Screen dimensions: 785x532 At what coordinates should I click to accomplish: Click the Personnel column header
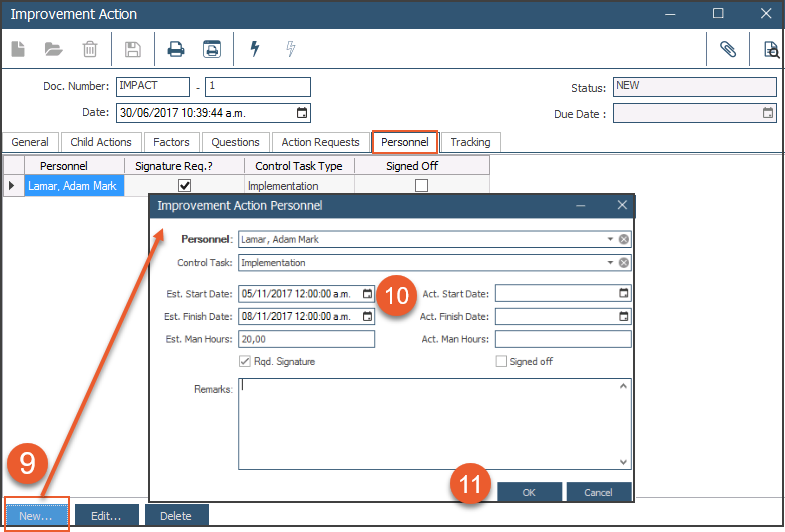74,166
